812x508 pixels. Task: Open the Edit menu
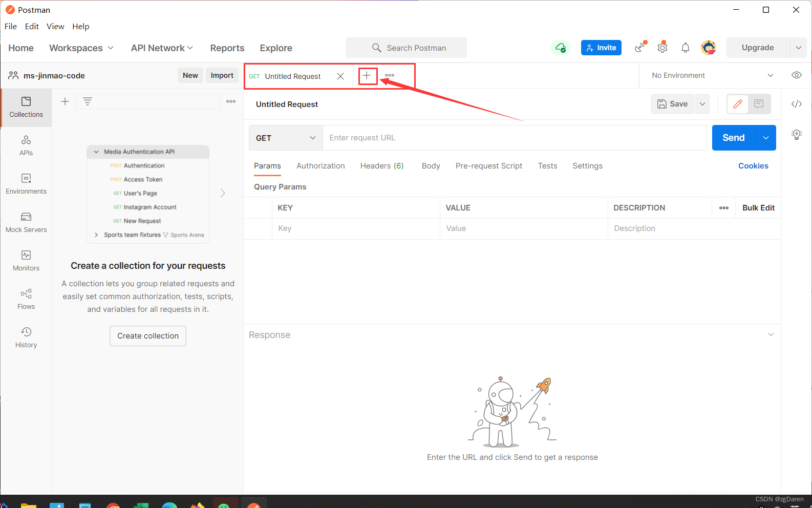tap(32, 26)
